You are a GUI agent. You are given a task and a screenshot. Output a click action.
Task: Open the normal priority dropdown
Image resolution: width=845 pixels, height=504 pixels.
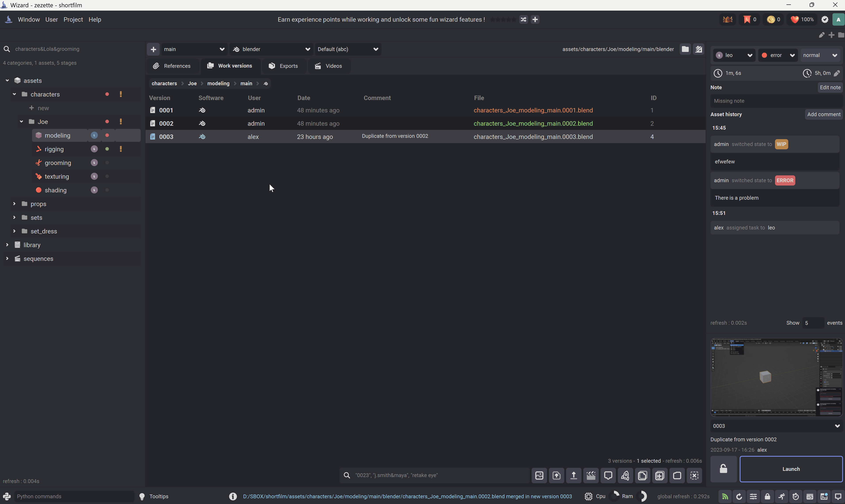820,55
